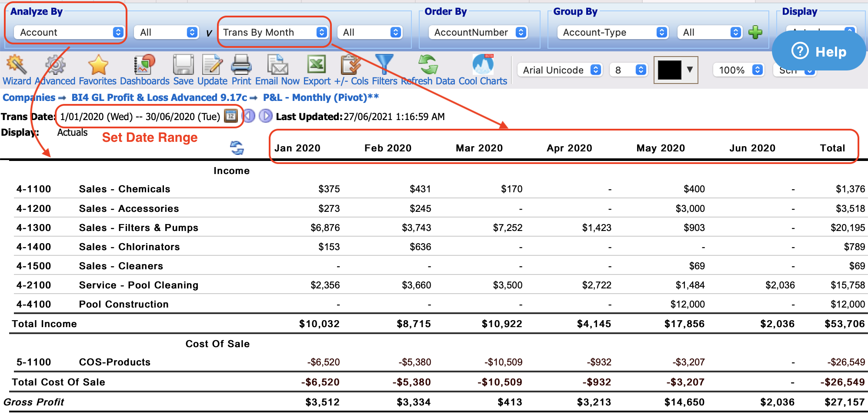Select the Sales - Chlorinators row
This screenshot has width=868, height=415.
[440, 247]
